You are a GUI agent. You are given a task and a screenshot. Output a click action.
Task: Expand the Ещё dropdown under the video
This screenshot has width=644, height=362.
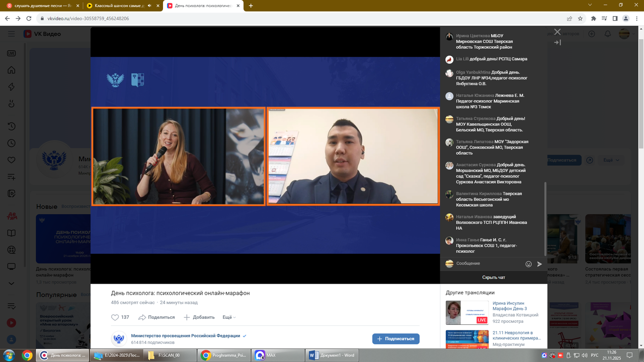coord(229,317)
